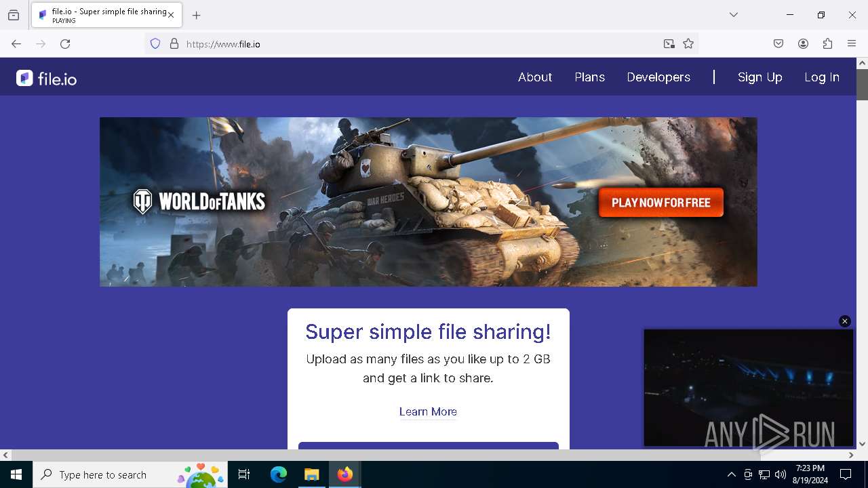Click the vertical scrollbar down arrow
This screenshot has height=488, width=868.
tap(862, 444)
